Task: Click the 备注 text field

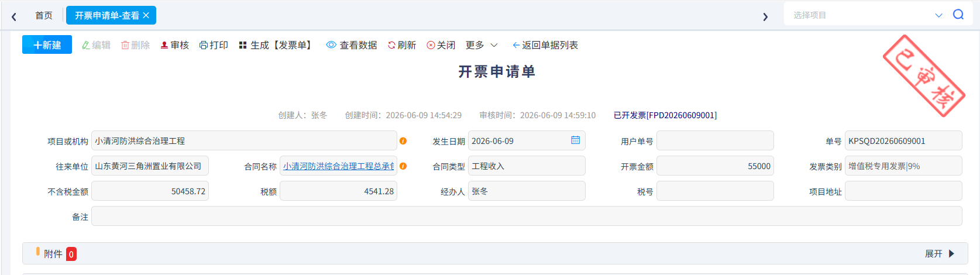Action: (x=527, y=216)
